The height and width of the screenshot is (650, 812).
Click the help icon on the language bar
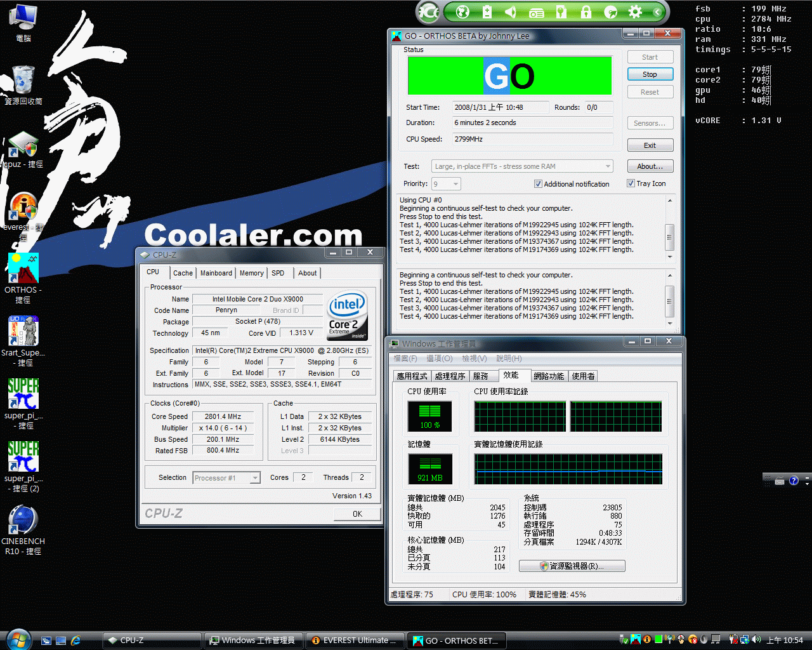(x=794, y=481)
